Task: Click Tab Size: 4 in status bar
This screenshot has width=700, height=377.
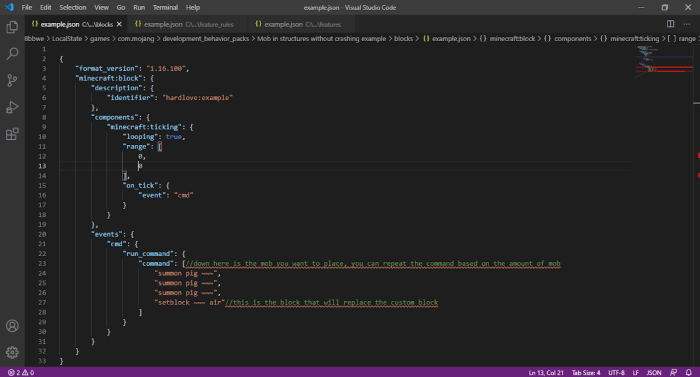Action: pyautogui.click(x=586, y=373)
